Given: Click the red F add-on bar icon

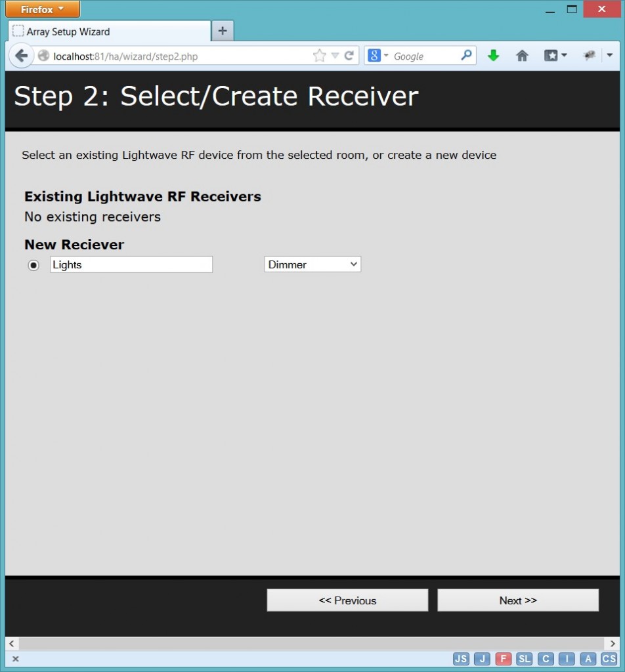Looking at the screenshot, I should click(x=503, y=659).
